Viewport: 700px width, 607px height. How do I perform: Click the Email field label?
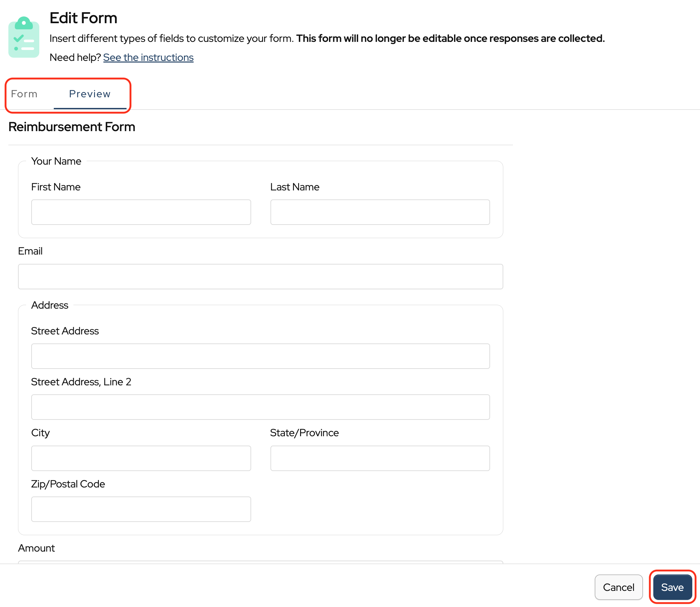(x=30, y=251)
